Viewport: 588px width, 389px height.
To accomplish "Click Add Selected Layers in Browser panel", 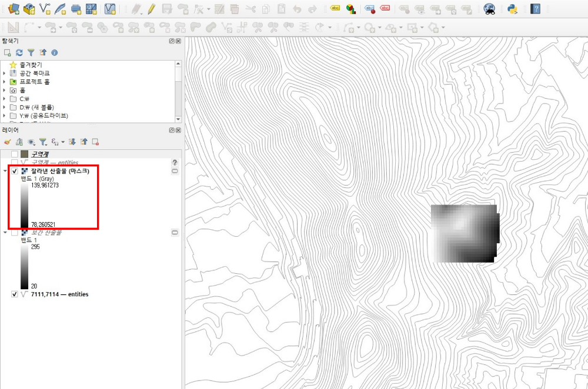I will [7, 52].
